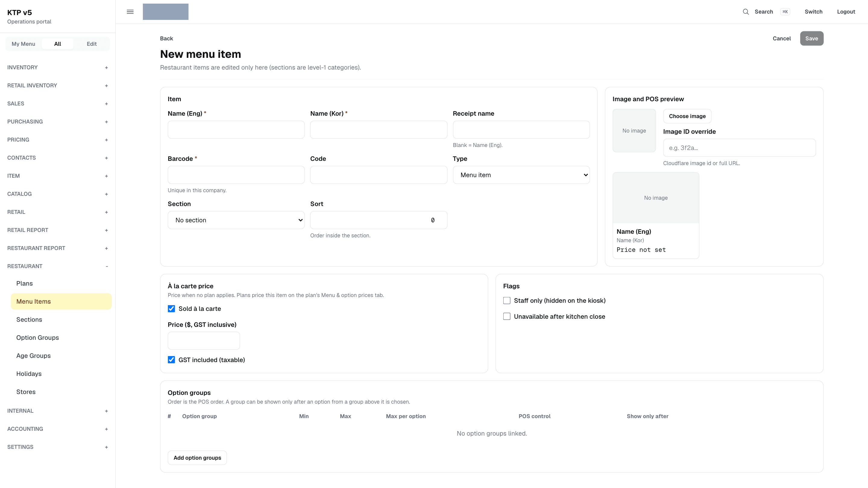Click the 'Show only after' column header
The width and height of the screenshot is (868, 488).
[647, 416]
